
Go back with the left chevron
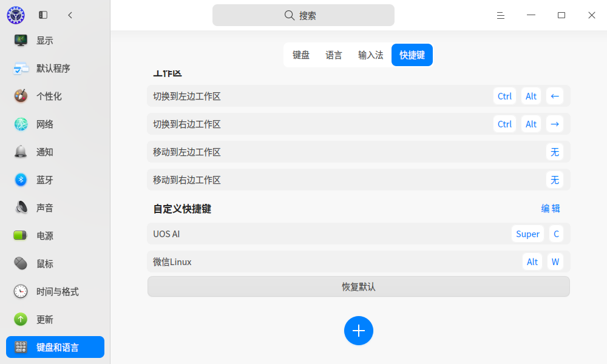[x=70, y=15]
